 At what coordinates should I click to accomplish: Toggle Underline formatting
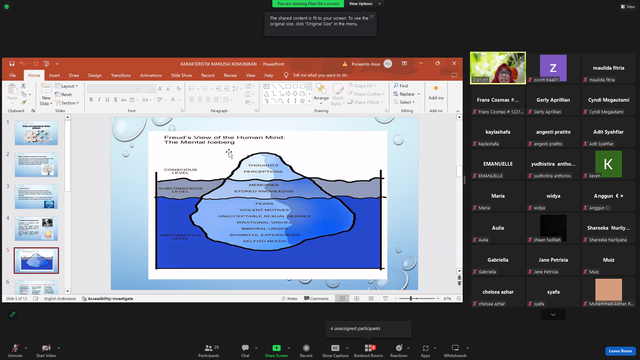107,100
